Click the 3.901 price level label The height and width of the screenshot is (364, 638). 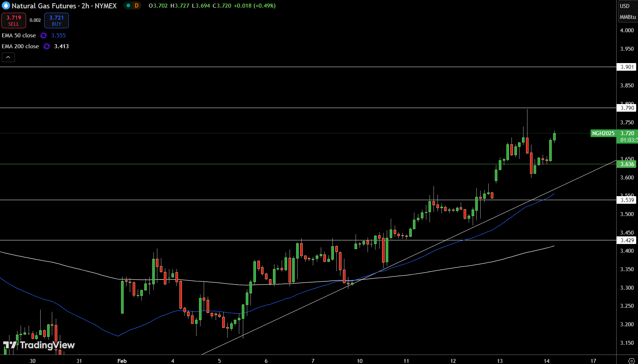click(x=627, y=67)
